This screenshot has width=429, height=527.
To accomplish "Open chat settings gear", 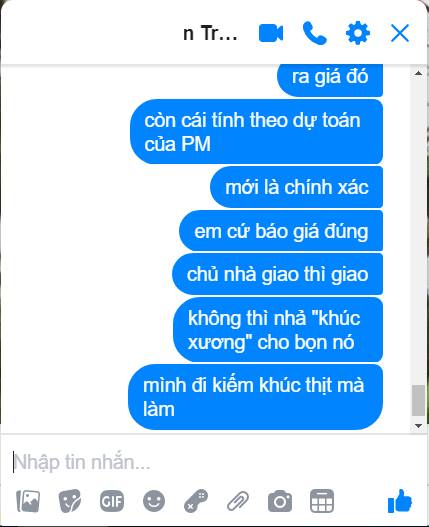I will [x=358, y=33].
